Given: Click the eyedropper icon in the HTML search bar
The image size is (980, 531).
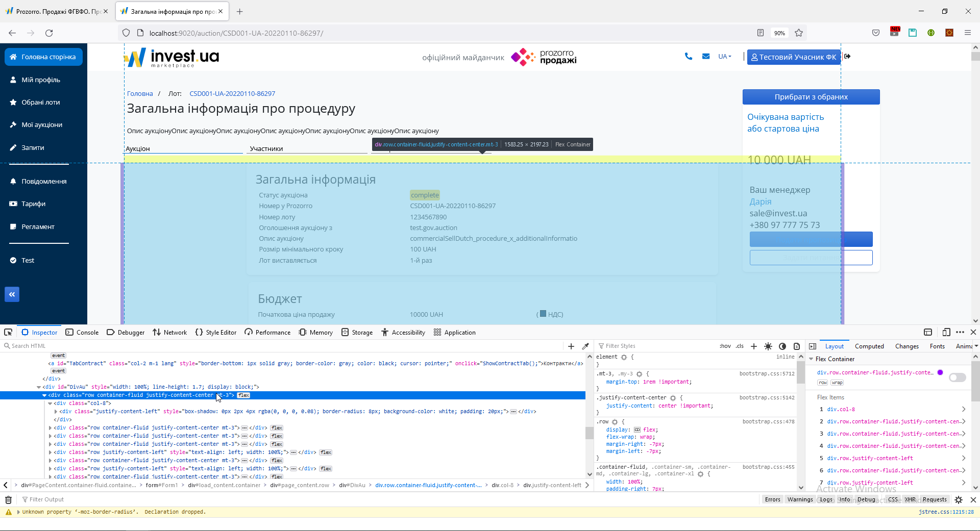Looking at the screenshot, I should [585, 346].
